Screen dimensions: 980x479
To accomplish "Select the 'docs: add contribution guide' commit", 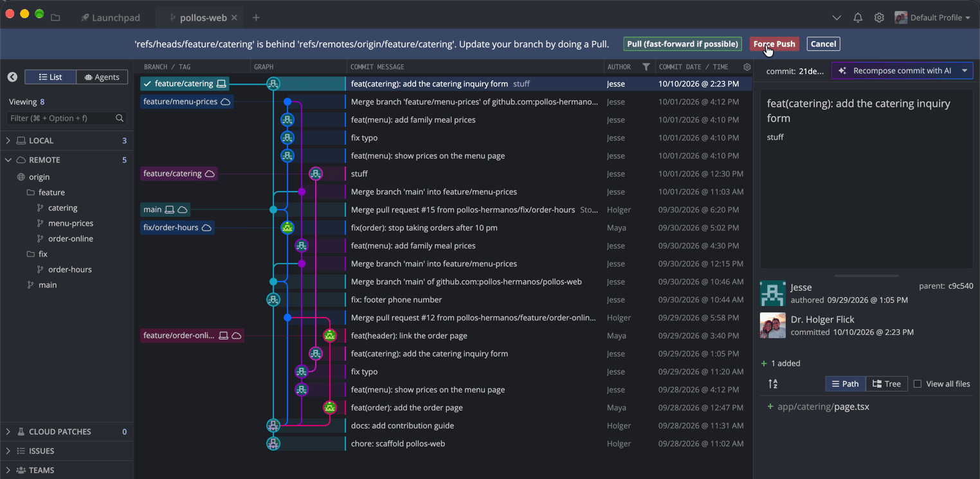I will [403, 426].
